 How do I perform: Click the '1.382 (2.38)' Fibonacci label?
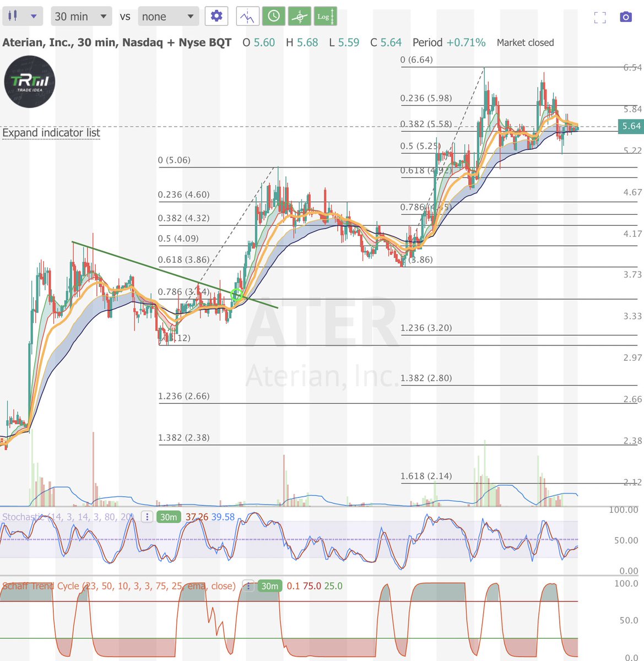(x=183, y=438)
